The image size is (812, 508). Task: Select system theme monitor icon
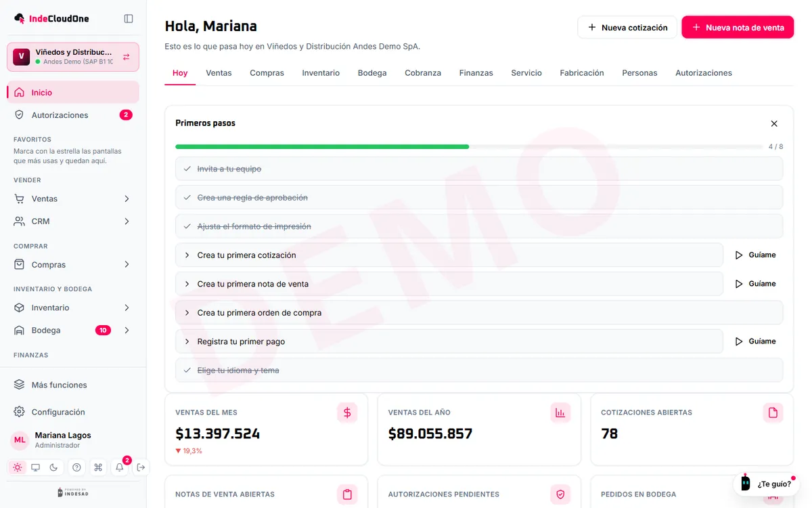click(36, 467)
